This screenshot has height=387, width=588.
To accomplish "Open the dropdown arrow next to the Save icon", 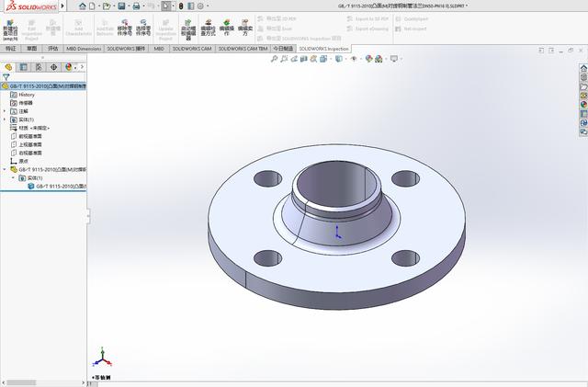I will pos(129,6).
